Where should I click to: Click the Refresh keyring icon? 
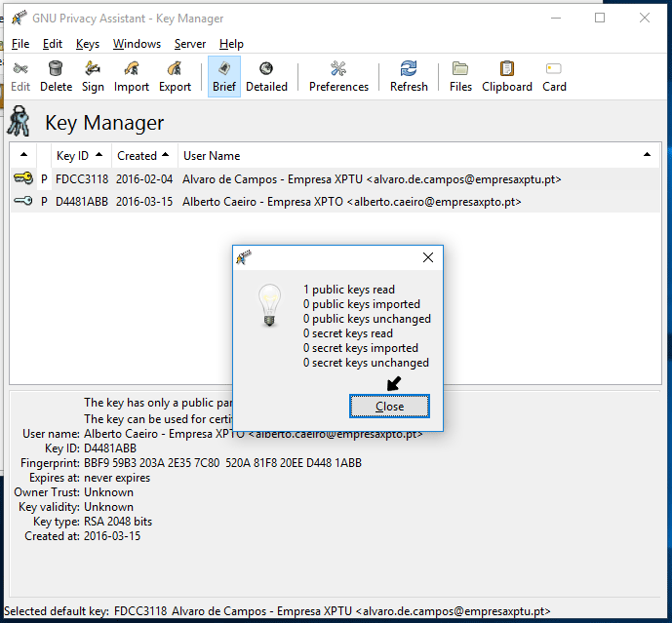pyautogui.click(x=409, y=77)
